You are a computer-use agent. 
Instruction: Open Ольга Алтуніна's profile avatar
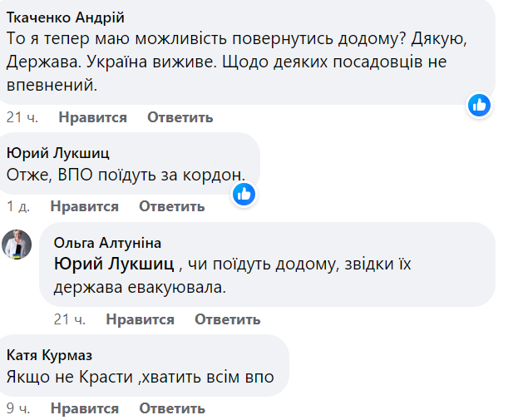pyautogui.click(x=17, y=244)
